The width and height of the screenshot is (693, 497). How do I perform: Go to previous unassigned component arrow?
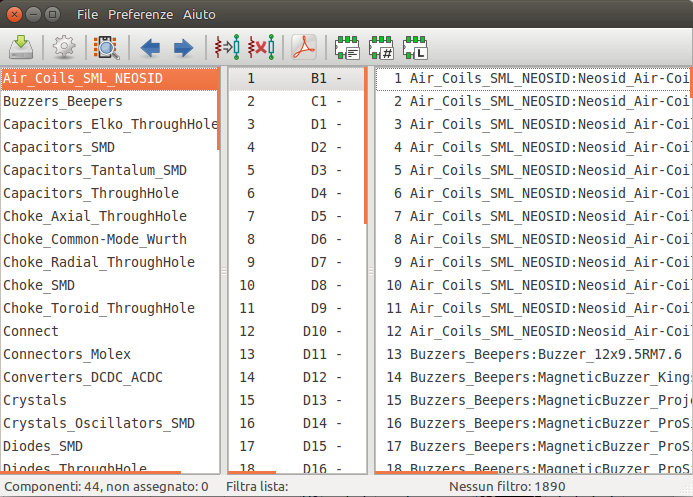point(150,47)
